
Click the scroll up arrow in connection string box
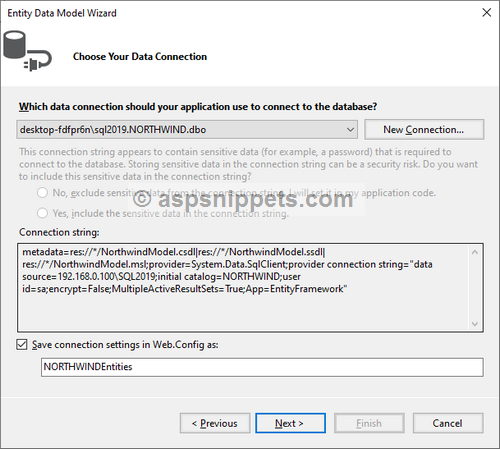pyautogui.click(x=475, y=253)
